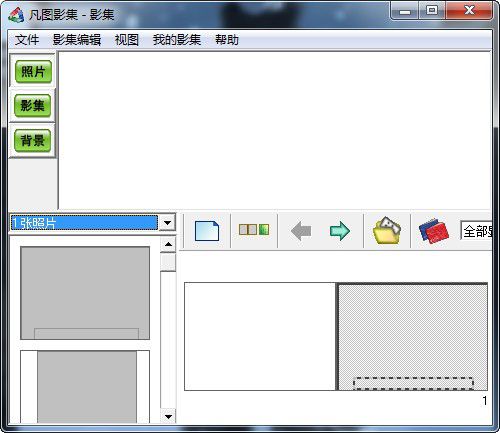Image resolution: width=500 pixels, height=433 pixels.
Task: Click the red and blue albums icon
Action: click(x=434, y=231)
